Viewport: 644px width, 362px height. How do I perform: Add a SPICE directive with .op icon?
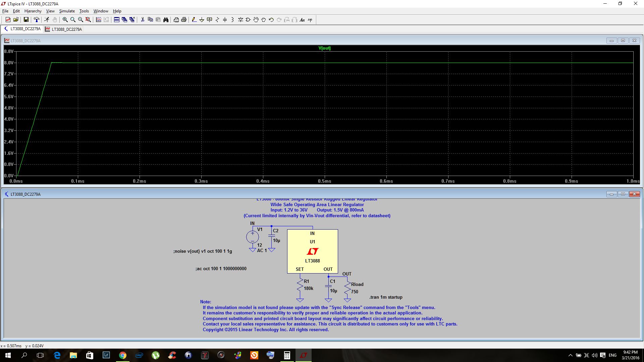(x=310, y=20)
